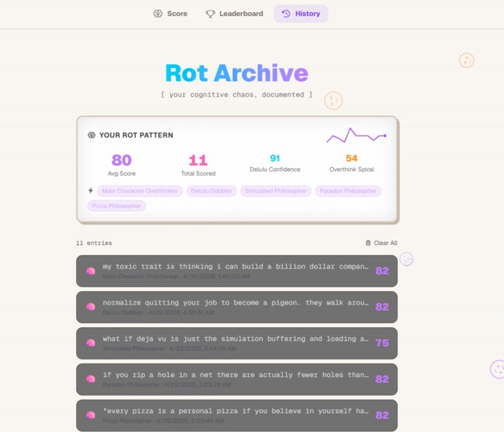This screenshot has height=432, width=504.
Task: Open the 'every pizza is a personal pizza' entry
Action: tap(237, 415)
